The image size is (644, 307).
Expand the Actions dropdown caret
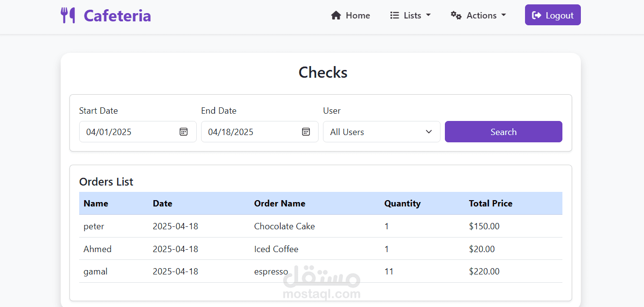coord(504,15)
